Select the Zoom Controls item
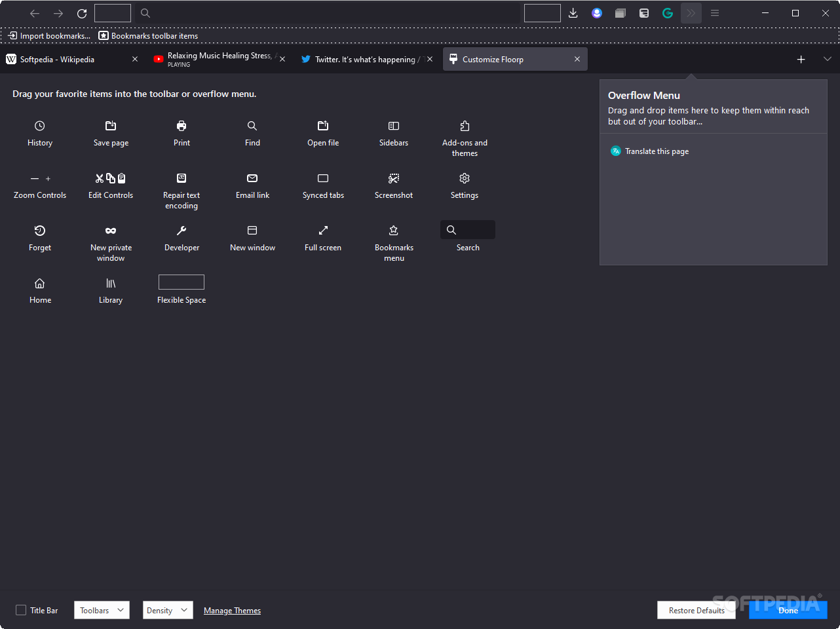This screenshot has width=840, height=629. point(40,186)
